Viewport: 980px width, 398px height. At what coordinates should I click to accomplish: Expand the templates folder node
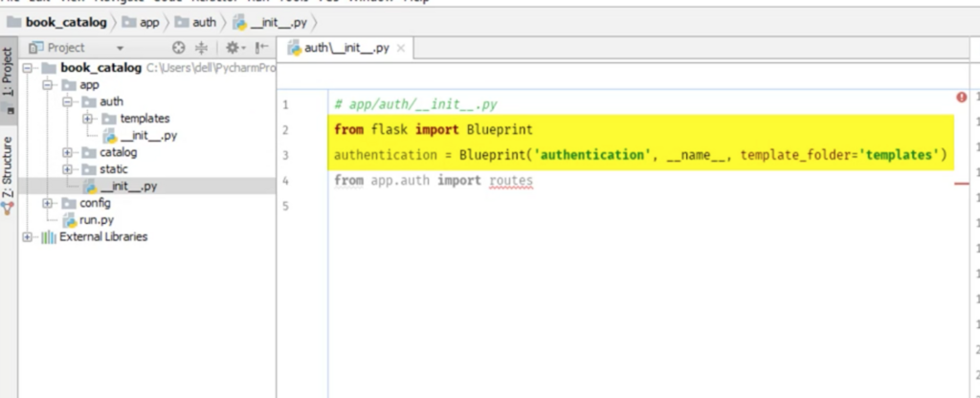pyautogui.click(x=87, y=119)
